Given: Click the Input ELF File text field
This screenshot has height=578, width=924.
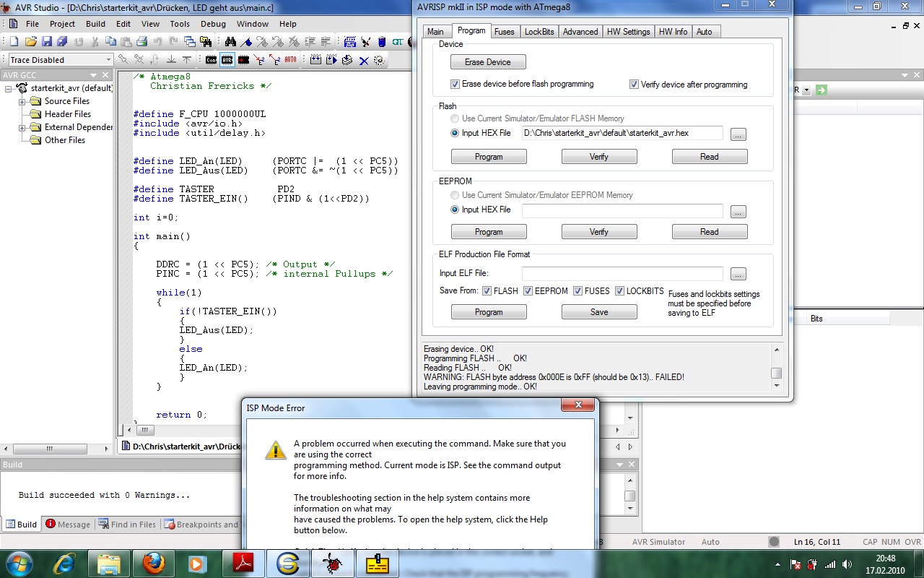Looking at the screenshot, I should tap(622, 274).
